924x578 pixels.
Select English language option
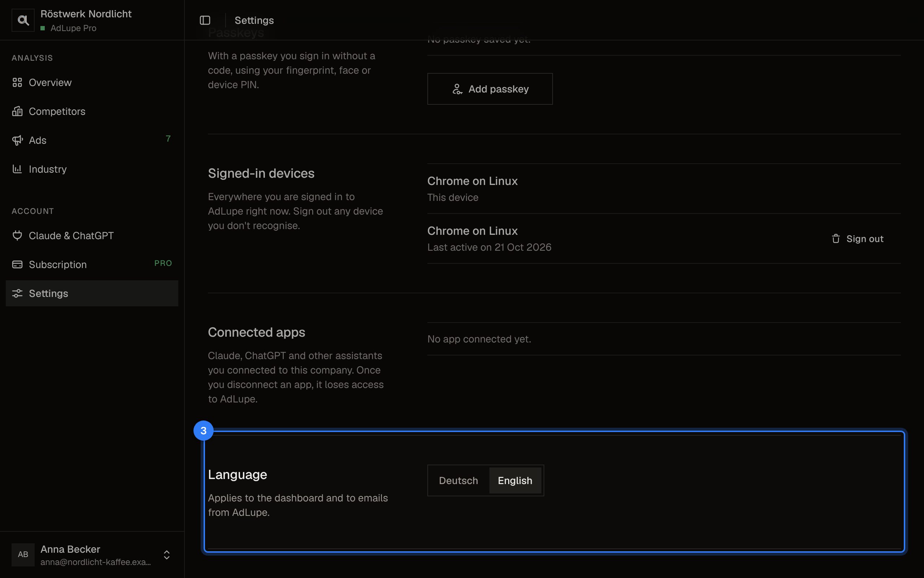[x=515, y=480]
